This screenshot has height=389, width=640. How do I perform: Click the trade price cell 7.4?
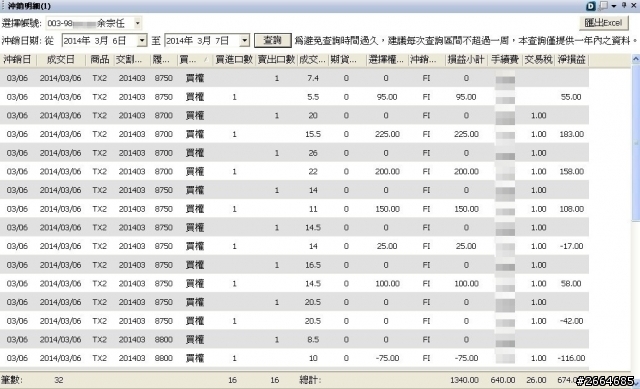point(313,78)
